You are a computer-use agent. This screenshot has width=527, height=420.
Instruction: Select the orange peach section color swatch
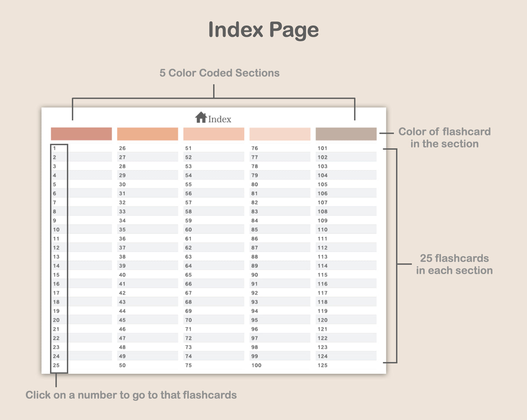pos(147,134)
